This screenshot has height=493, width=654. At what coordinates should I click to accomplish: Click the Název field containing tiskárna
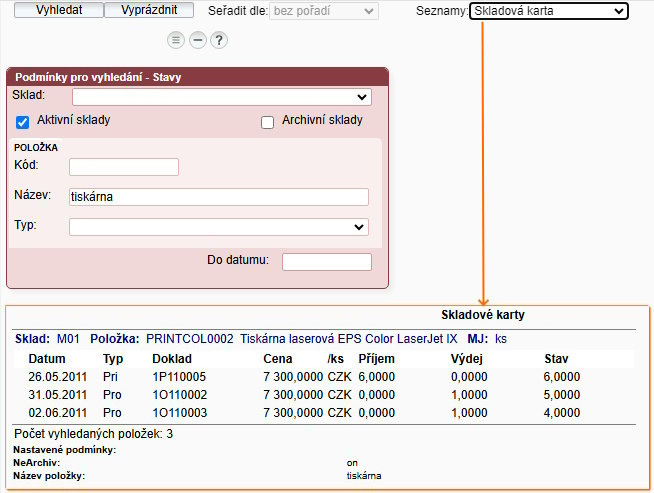pos(218,197)
